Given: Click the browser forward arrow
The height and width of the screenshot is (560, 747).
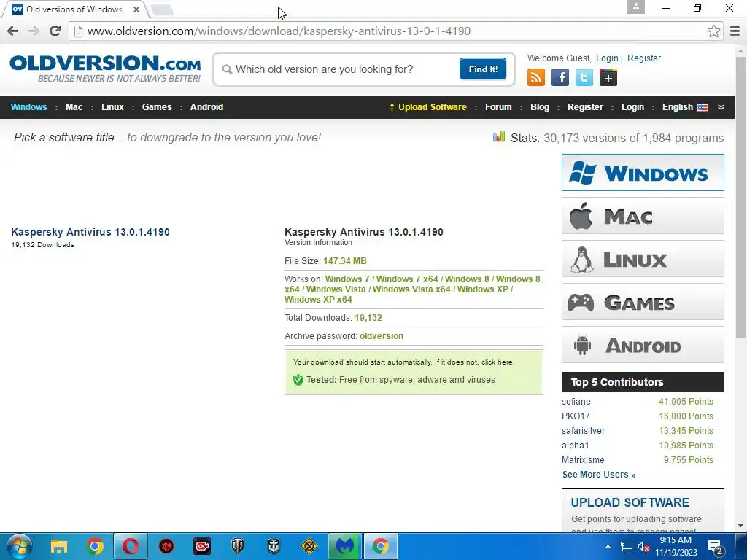Looking at the screenshot, I should (34, 31).
